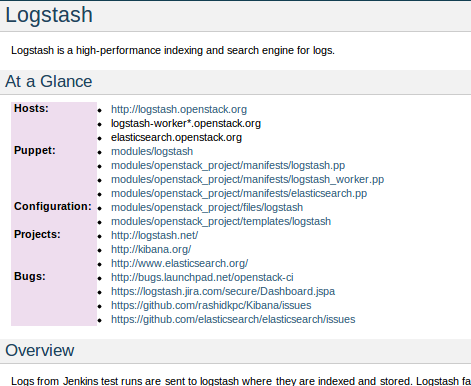Viewport: 471px width, 386px height.
Task: Open the rashidkpc/Kibana/issues GitHub link
Action: pyautogui.click(x=211, y=305)
